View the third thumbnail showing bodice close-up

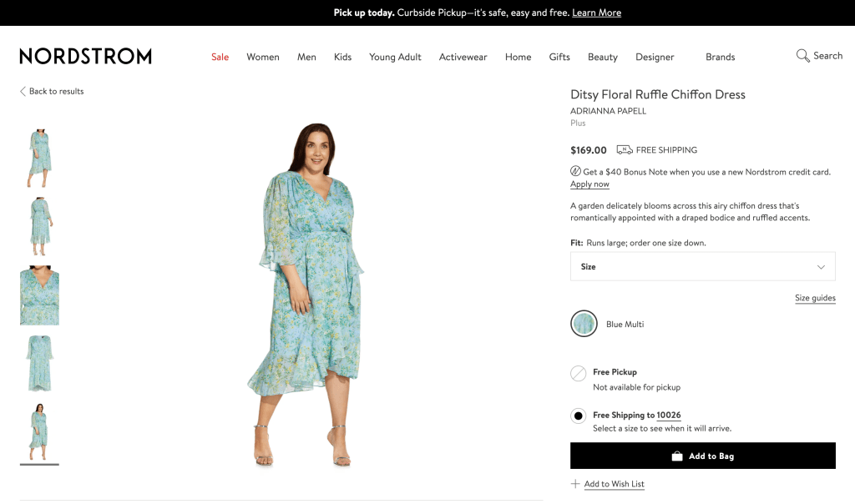(39, 295)
